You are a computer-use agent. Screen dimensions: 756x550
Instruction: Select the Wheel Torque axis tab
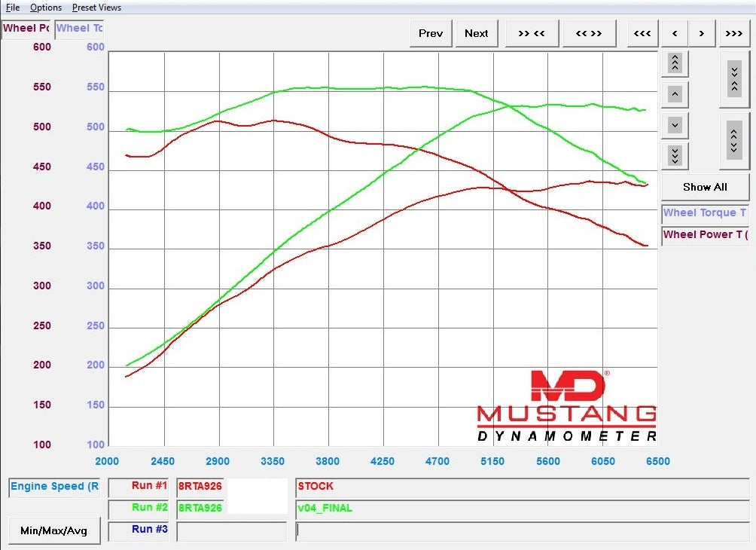point(79,29)
